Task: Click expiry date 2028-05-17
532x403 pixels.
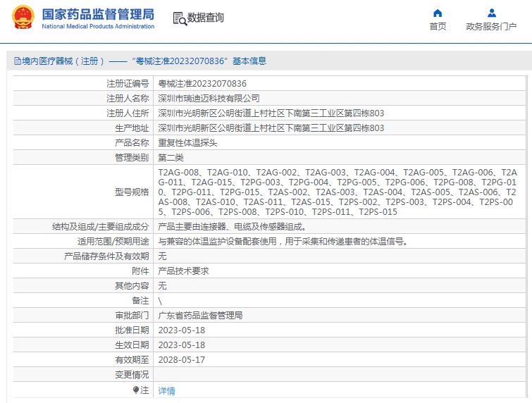Action: click(182, 360)
